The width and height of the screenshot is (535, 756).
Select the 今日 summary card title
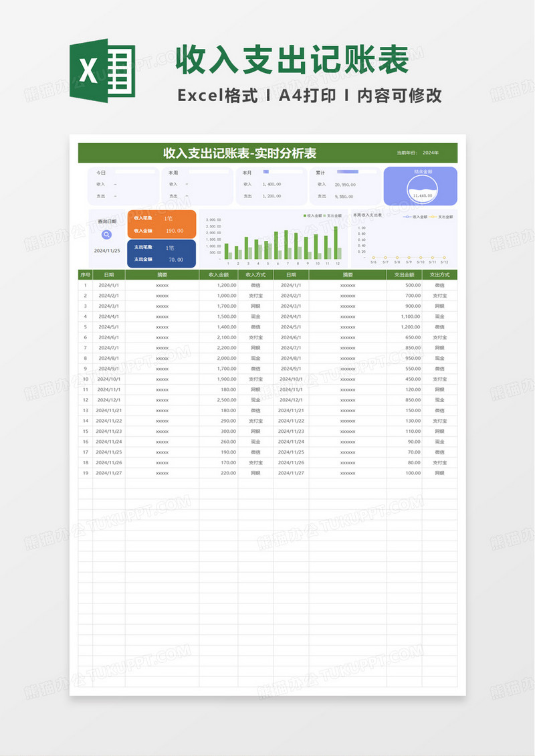tap(101, 173)
